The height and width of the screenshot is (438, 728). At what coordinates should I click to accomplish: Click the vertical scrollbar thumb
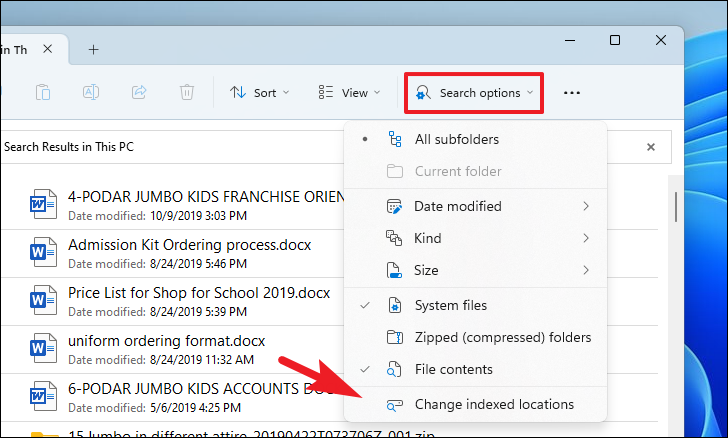[x=676, y=207]
